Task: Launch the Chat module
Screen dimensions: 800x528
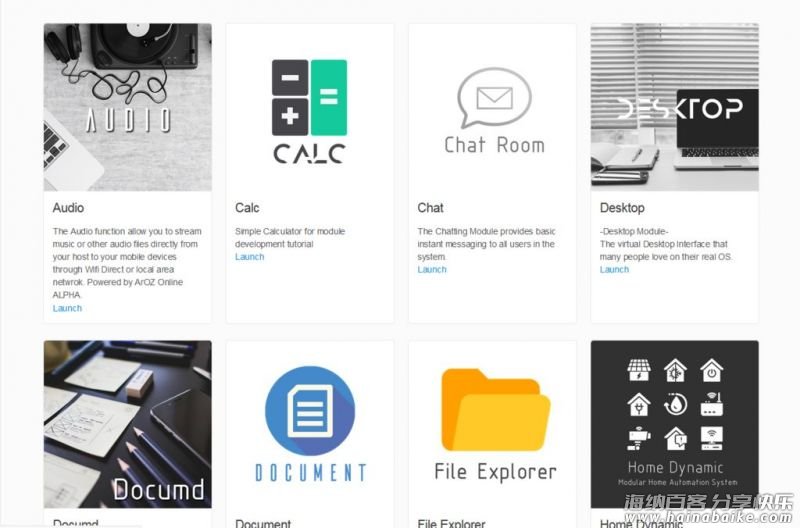Action: (x=432, y=269)
